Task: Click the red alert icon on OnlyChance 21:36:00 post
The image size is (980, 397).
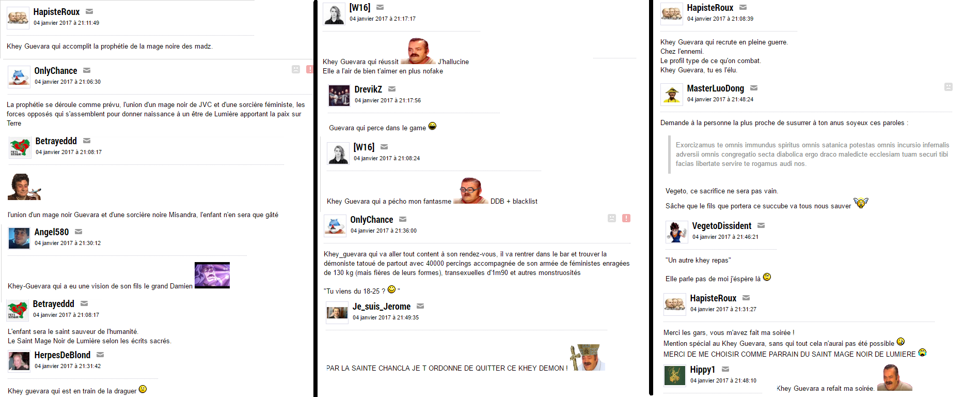Action: click(626, 218)
